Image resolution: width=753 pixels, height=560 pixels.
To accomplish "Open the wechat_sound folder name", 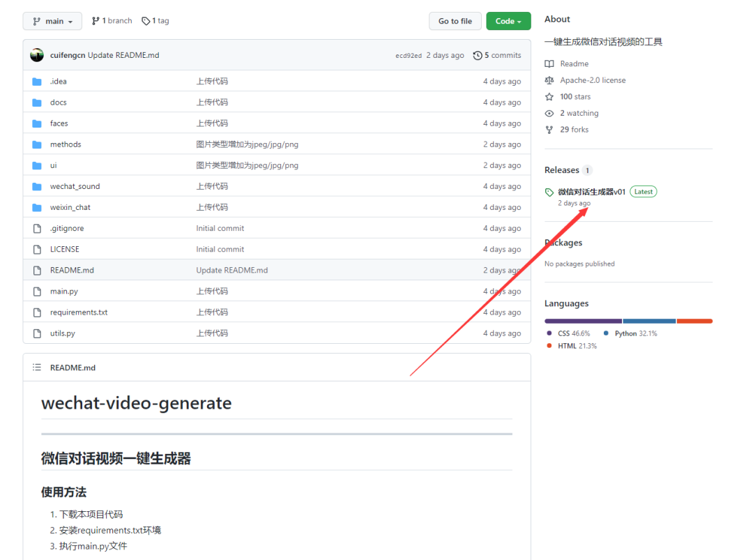I will 75,186.
